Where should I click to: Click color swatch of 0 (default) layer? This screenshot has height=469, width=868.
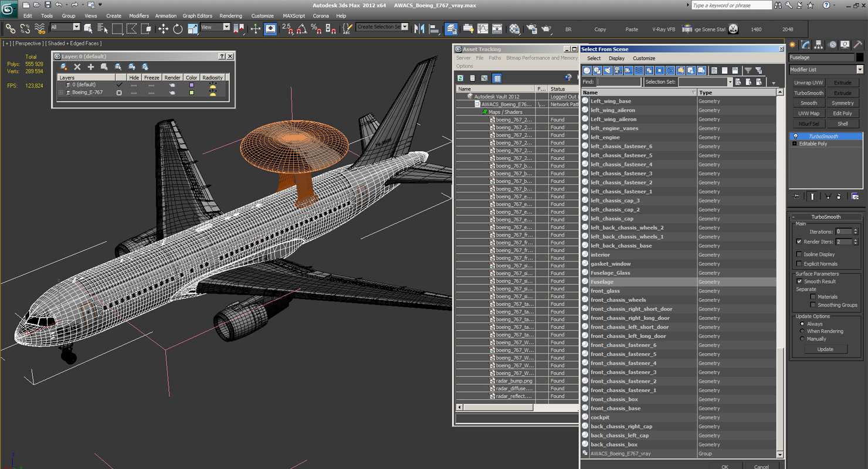click(191, 85)
